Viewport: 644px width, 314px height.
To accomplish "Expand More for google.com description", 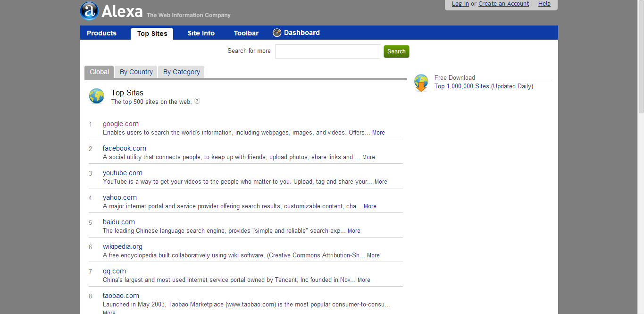I will 378,133.
